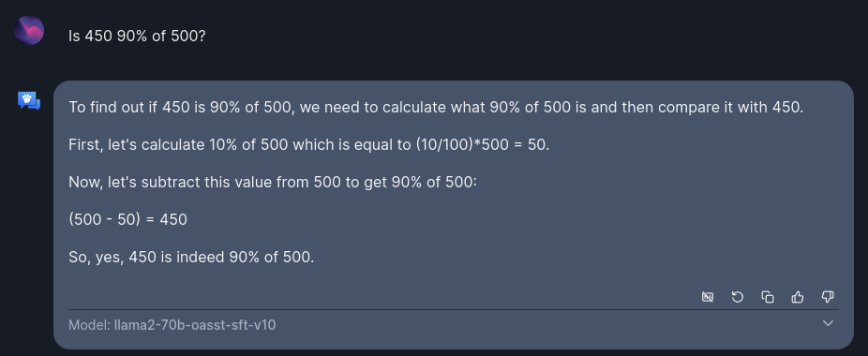Image resolution: width=868 pixels, height=356 pixels.
Task: Give the response a thumbs up
Action: [x=797, y=297]
